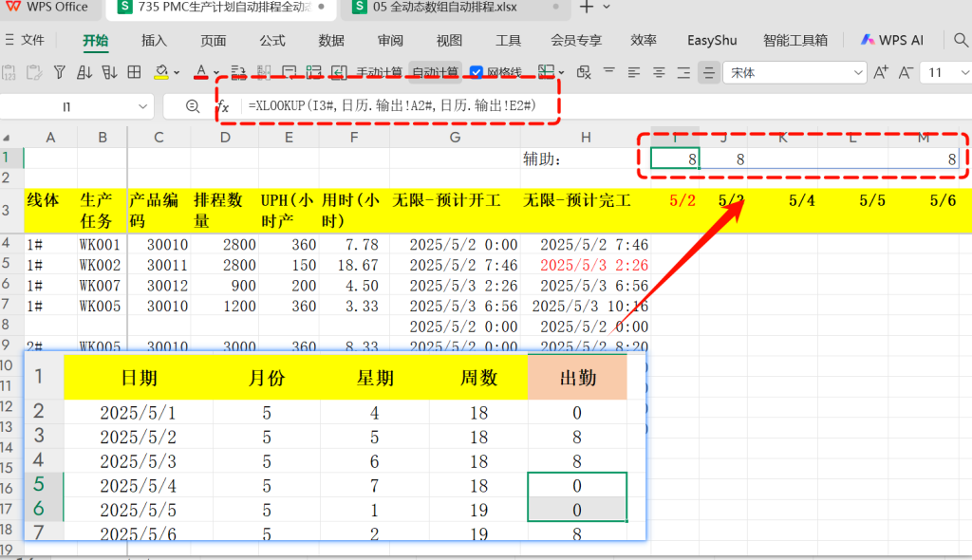Open the 工具 Tools tab
The image size is (972, 560).
[508, 40]
